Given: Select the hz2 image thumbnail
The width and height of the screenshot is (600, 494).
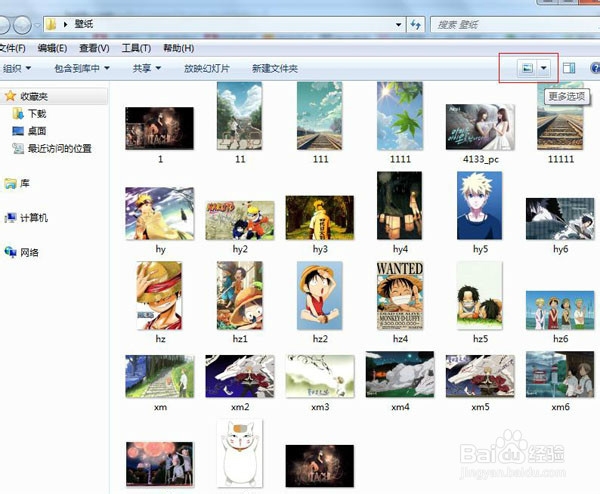Looking at the screenshot, I should coord(320,295).
